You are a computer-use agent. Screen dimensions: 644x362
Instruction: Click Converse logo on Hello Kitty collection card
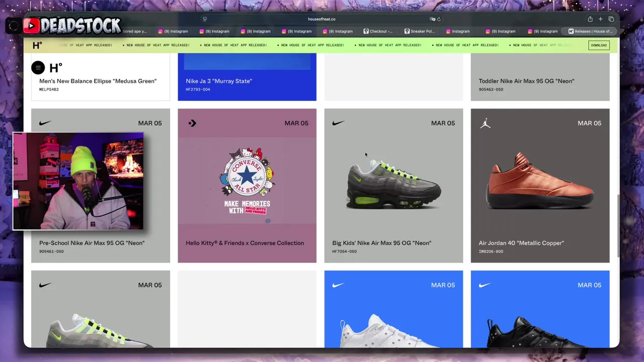pyautogui.click(x=192, y=123)
